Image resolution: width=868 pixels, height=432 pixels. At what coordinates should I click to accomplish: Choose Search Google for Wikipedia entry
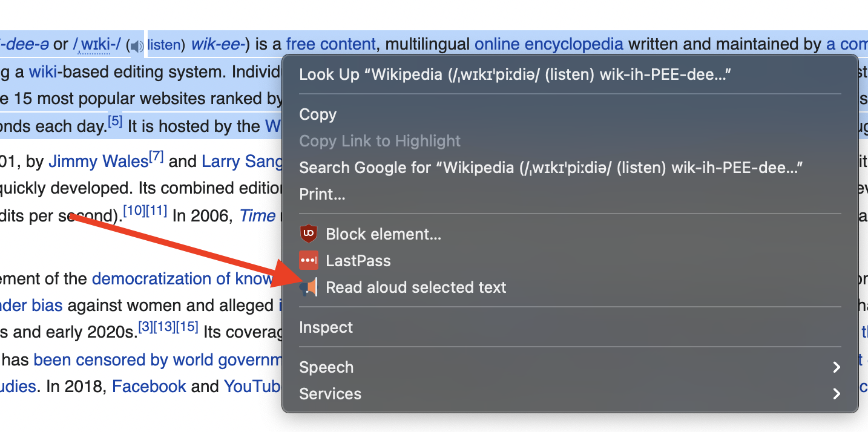coord(570,168)
